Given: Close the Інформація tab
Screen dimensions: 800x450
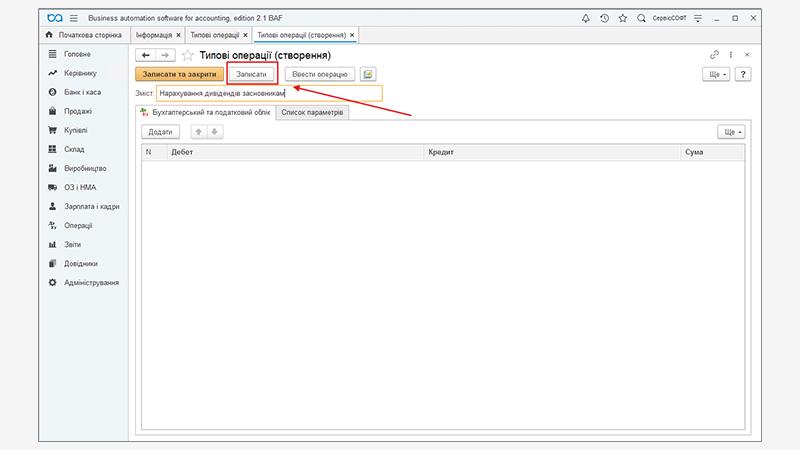Looking at the screenshot, I should (178, 35).
